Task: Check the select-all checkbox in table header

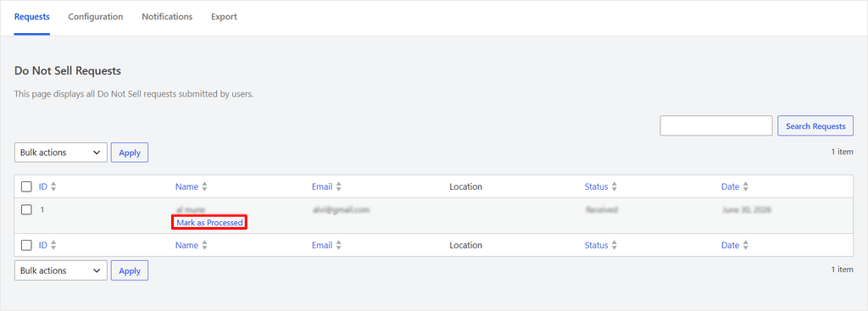Action: point(26,186)
